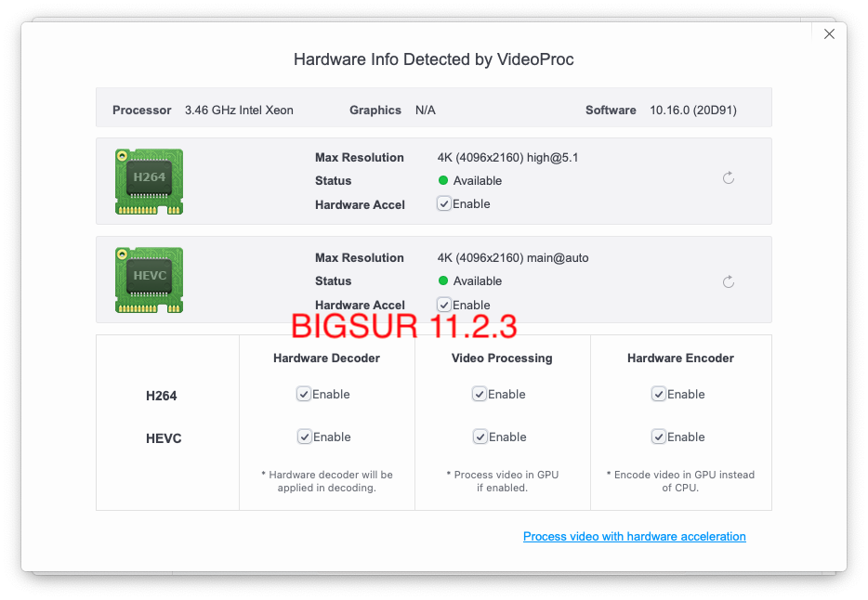Viewport: 868px width, 600px height.
Task: Toggle HEVC Hardware Accel Enable checkbox
Action: coord(444,305)
